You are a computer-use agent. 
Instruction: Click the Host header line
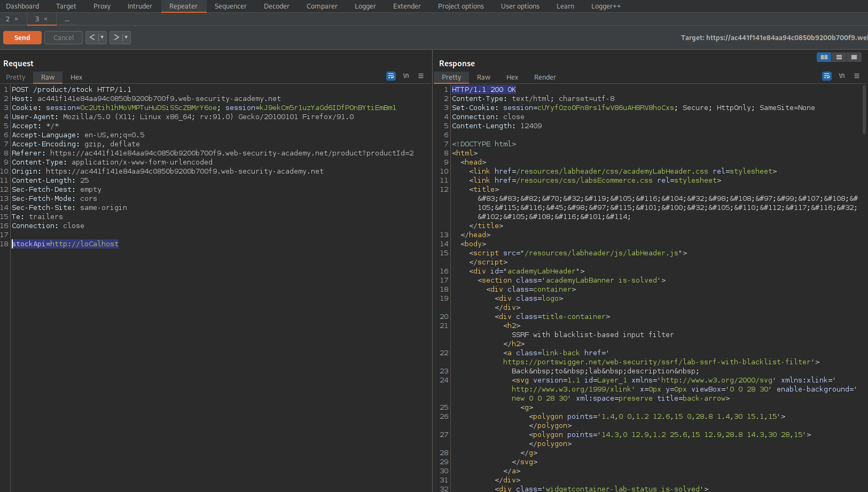point(146,99)
